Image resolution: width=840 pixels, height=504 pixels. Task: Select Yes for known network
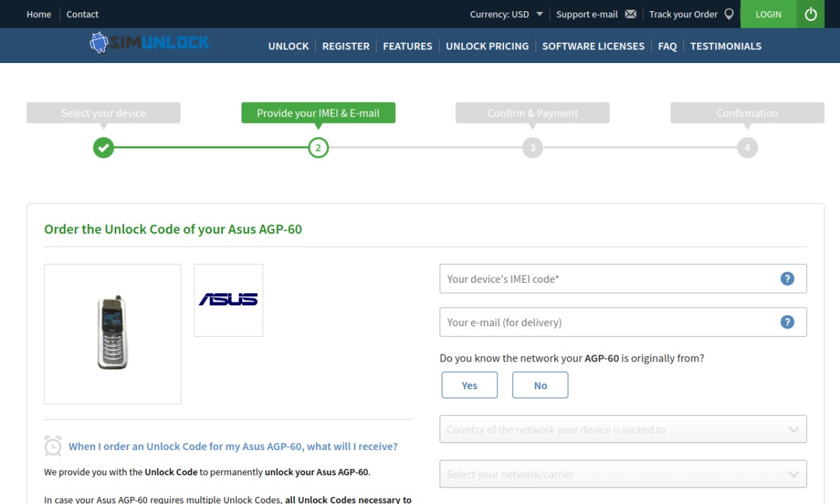click(x=469, y=385)
